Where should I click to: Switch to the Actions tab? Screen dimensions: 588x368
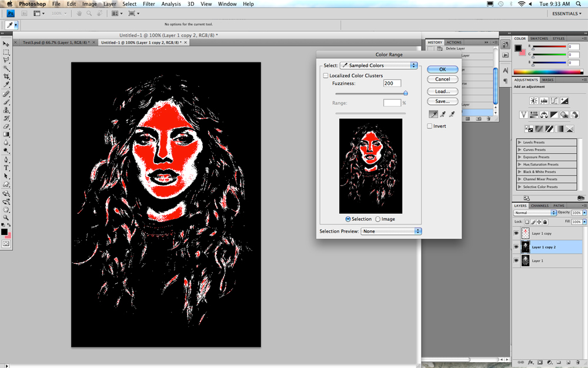pos(454,42)
